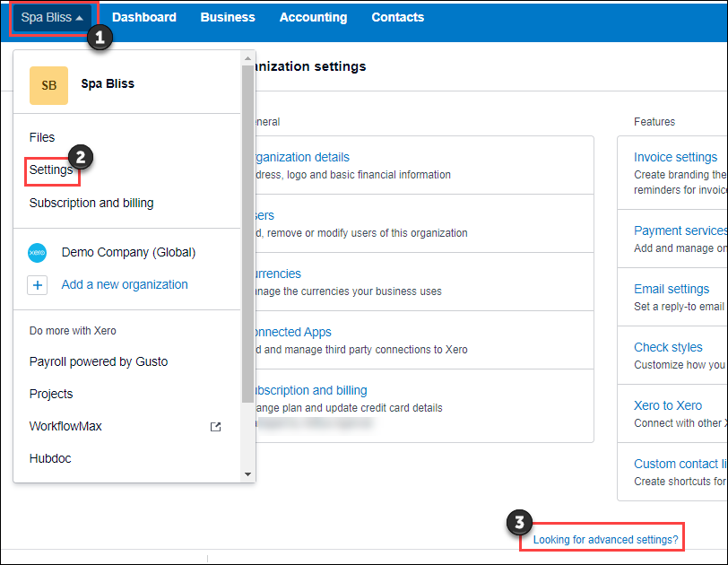Open Connected Apps settings link

tap(291, 332)
